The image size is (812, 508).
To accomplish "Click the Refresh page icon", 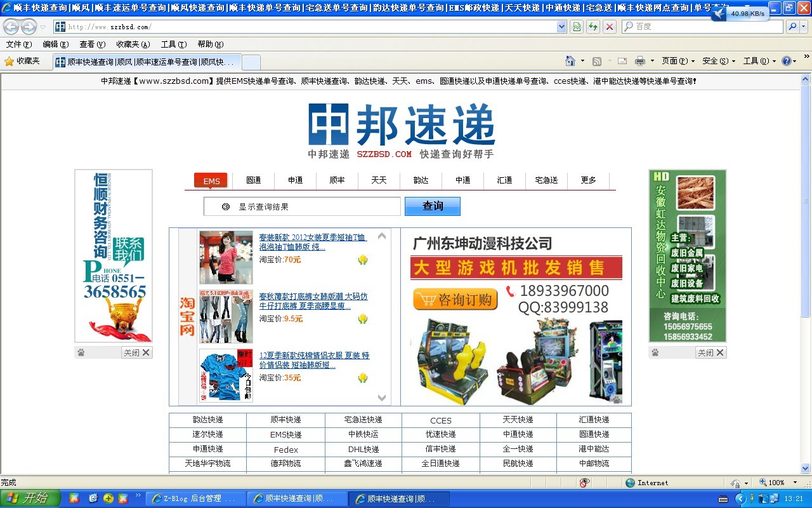I will [x=593, y=27].
